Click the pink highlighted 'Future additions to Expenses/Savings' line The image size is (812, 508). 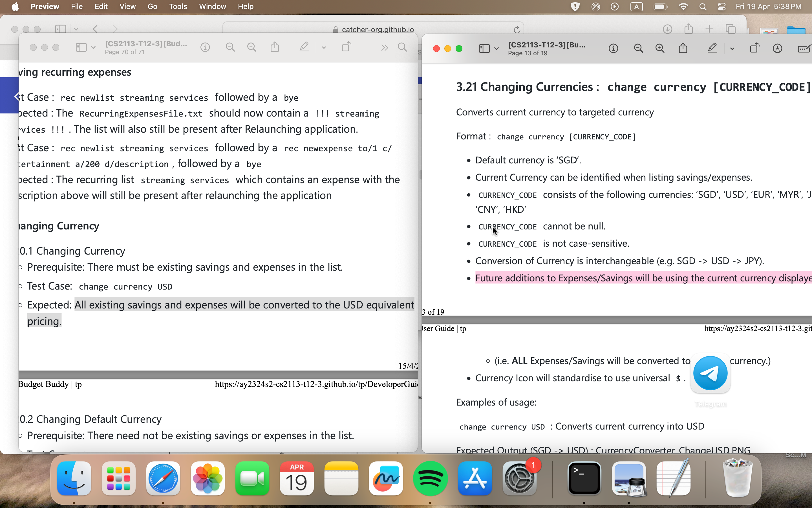click(x=644, y=278)
